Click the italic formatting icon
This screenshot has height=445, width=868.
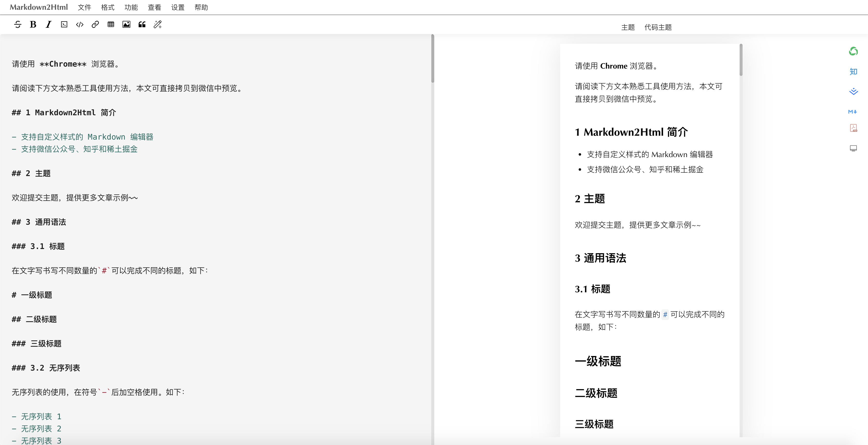coord(49,24)
